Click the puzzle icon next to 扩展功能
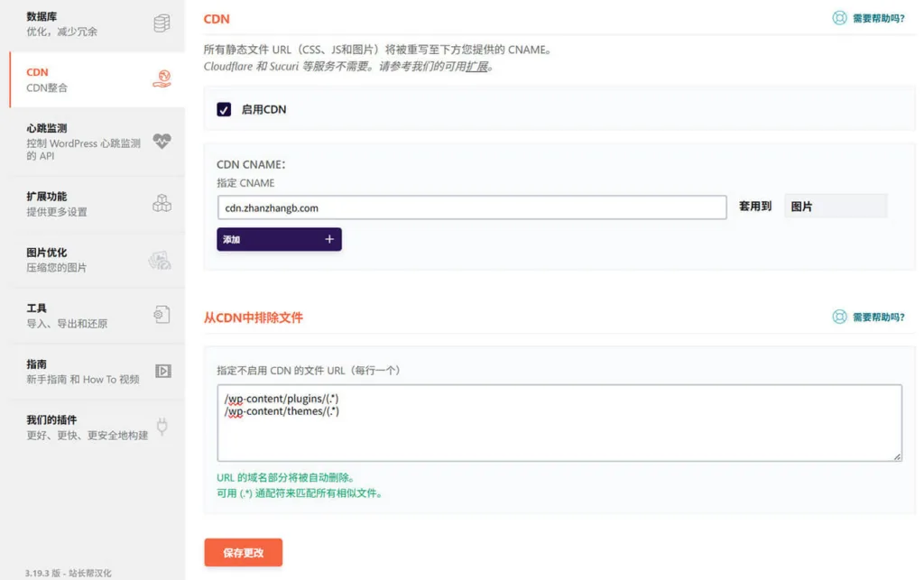The height and width of the screenshot is (580, 924). 161,201
